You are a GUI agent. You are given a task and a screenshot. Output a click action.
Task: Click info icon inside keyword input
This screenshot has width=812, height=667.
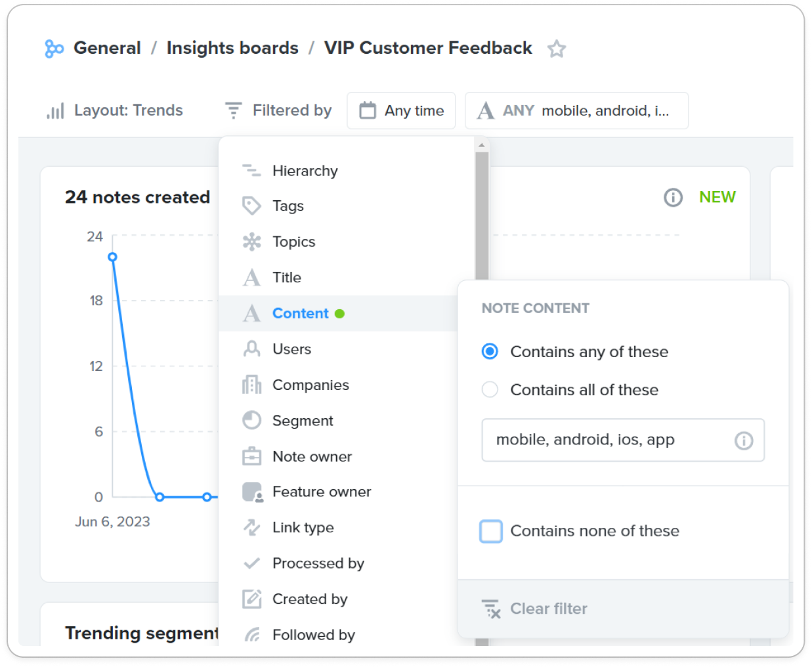[743, 441]
